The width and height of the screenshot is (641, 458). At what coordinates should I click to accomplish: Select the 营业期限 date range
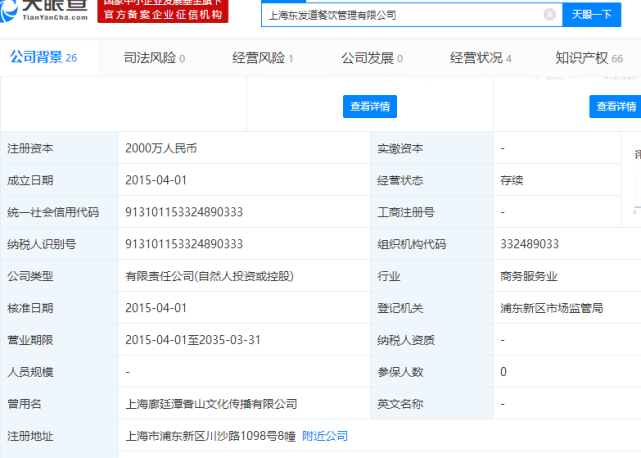tap(193, 340)
